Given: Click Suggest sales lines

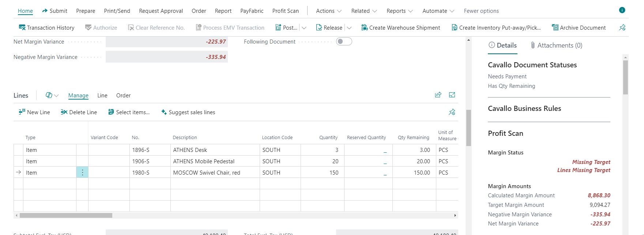Looking at the screenshot, I should 188,112.
